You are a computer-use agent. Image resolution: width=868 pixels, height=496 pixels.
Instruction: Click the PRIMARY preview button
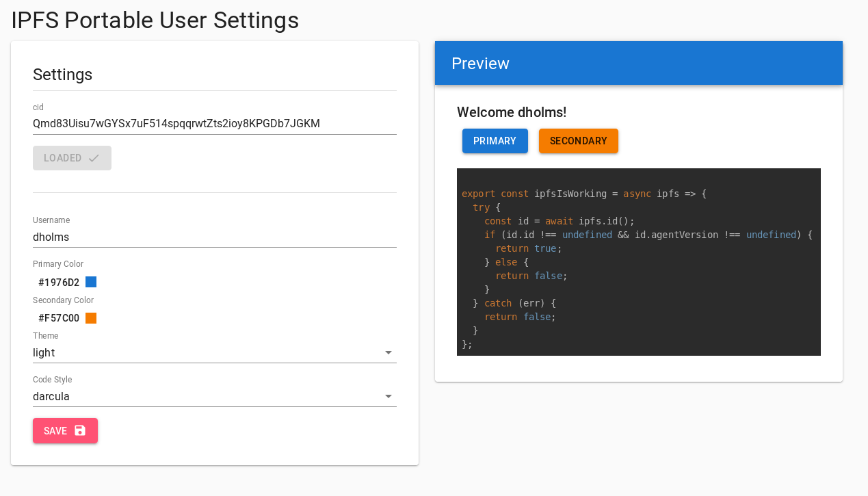(x=495, y=141)
